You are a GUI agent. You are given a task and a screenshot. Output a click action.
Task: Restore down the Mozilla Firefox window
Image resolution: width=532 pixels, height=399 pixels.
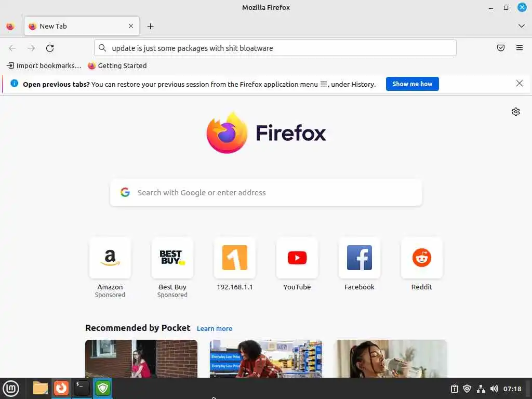point(506,7)
